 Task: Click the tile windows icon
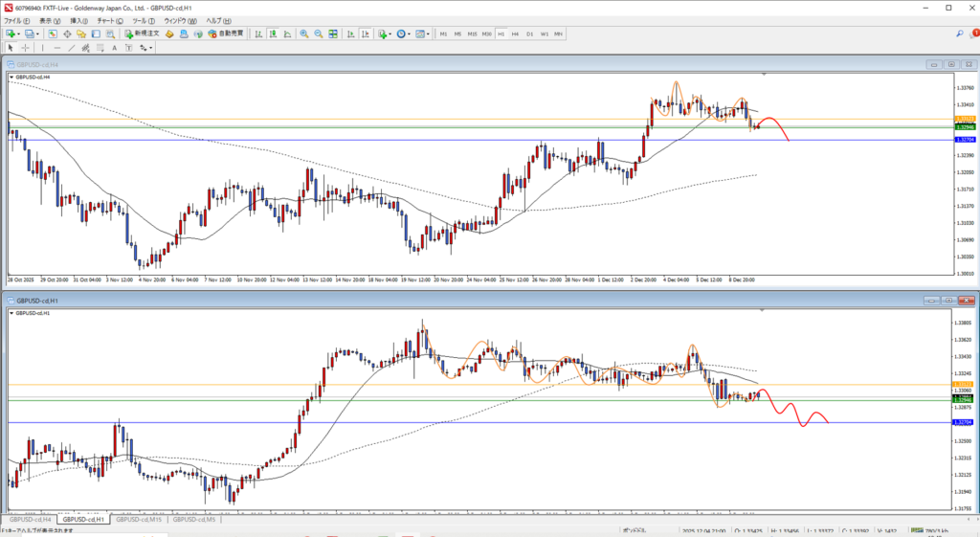tap(333, 34)
